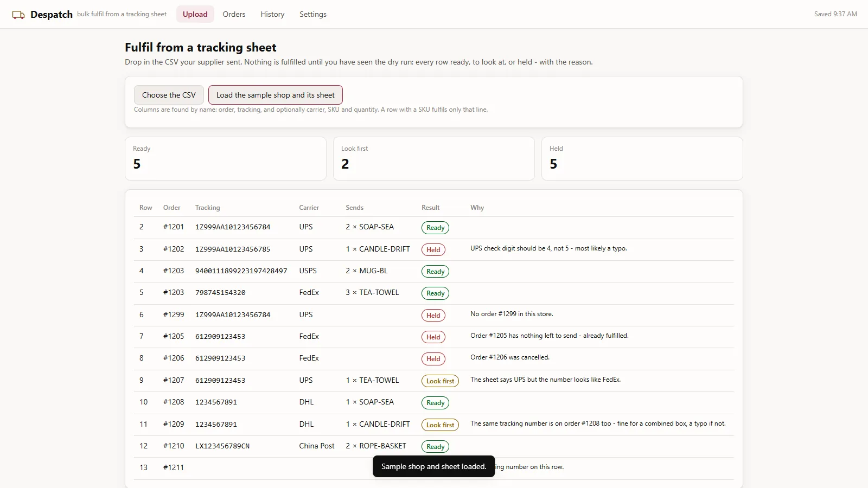Click the Ready badge on the 3 × TEA-TOWEL row
This screenshot has width=868, height=488.
[x=435, y=293]
